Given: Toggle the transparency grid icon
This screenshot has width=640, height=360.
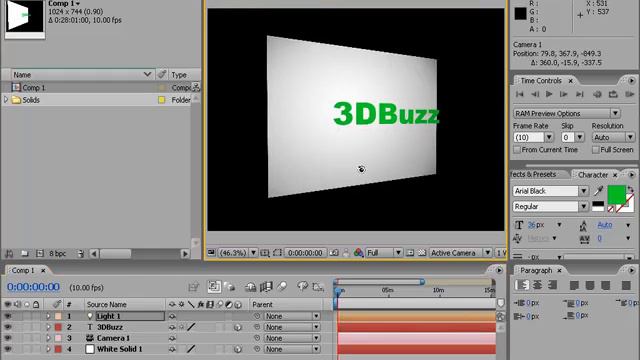Looking at the screenshot, I should [x=422, y=253].
